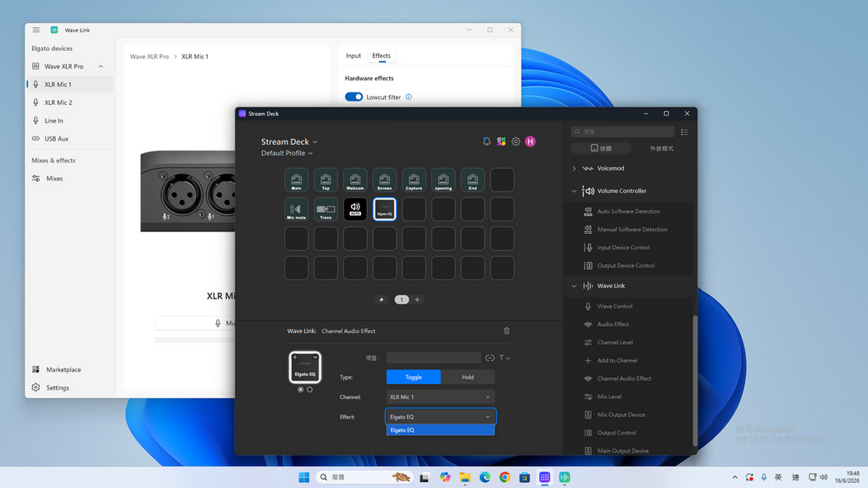
Task: Click the actions search field
Action: tap(623, 131)
